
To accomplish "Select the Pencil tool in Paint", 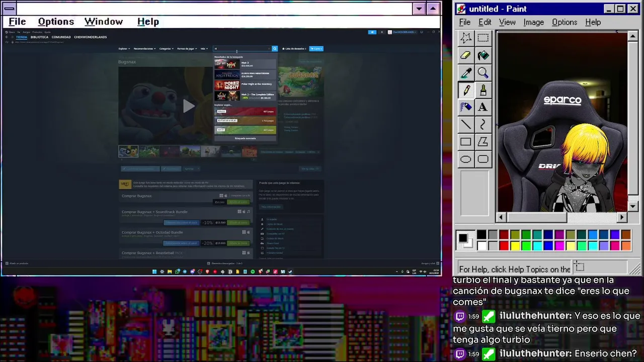I will (465, 90).
